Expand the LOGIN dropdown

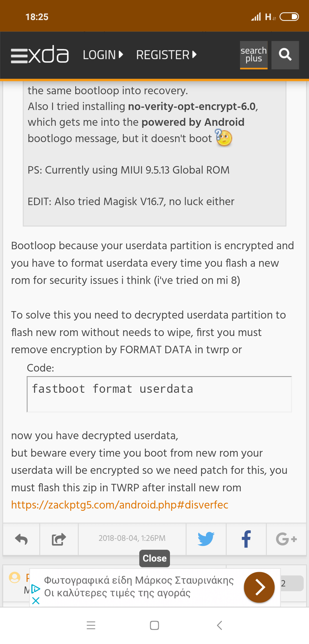click(103, 55)
